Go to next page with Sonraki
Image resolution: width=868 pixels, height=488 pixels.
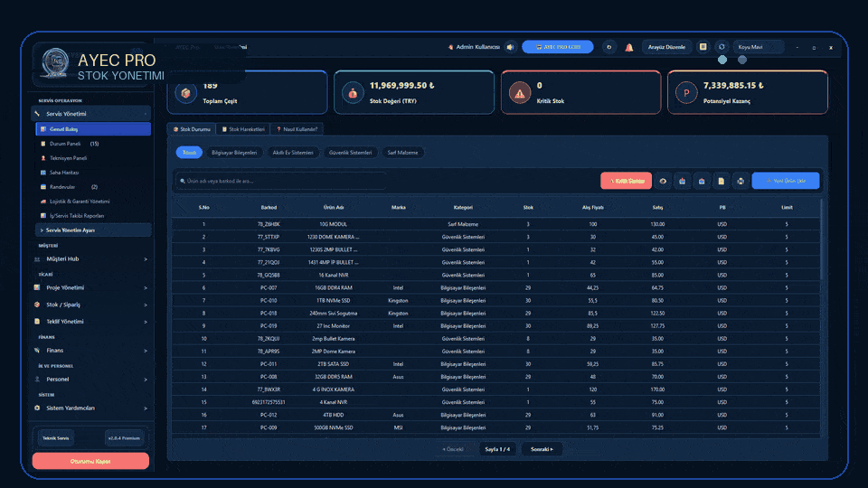pyautogui.click(x=542, y=449)
